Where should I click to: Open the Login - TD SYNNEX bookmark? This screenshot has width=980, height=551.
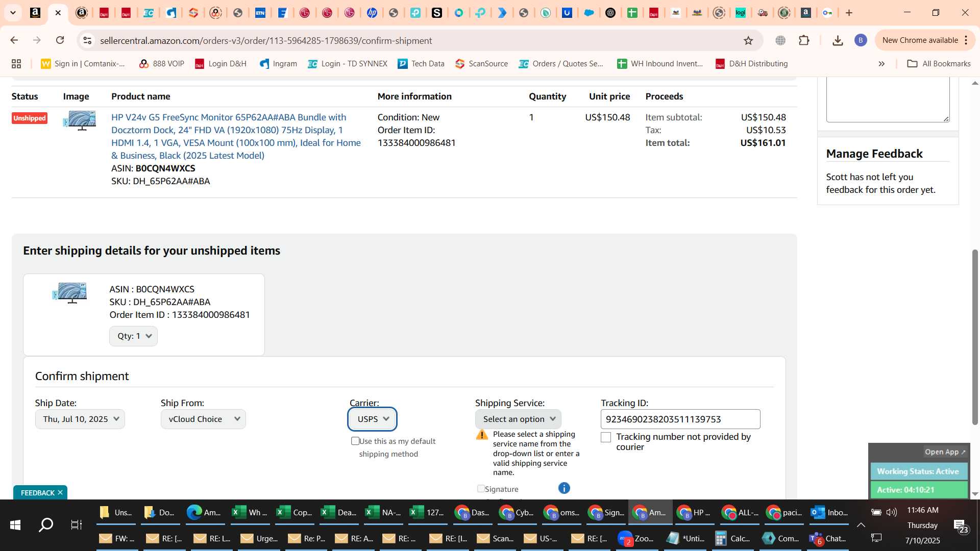click(x=348, y=64)
